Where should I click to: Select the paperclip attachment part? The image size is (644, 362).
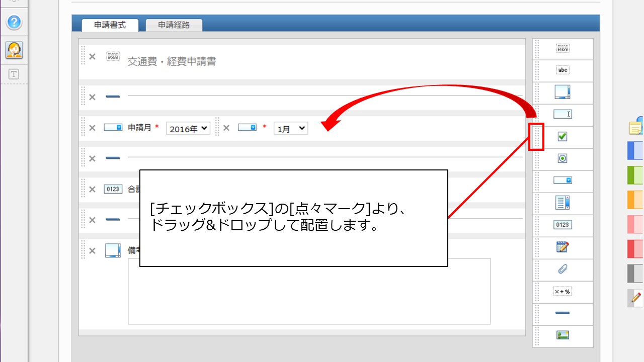click(x=562, y=269)
